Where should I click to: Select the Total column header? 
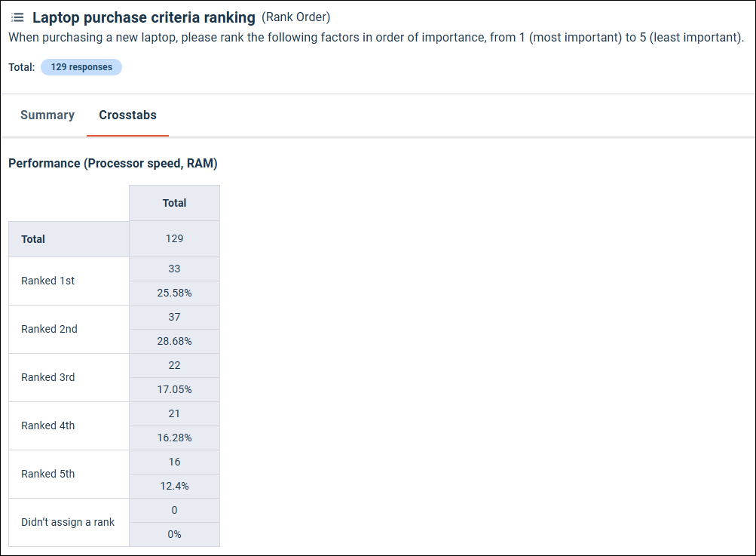pos(174,203)
